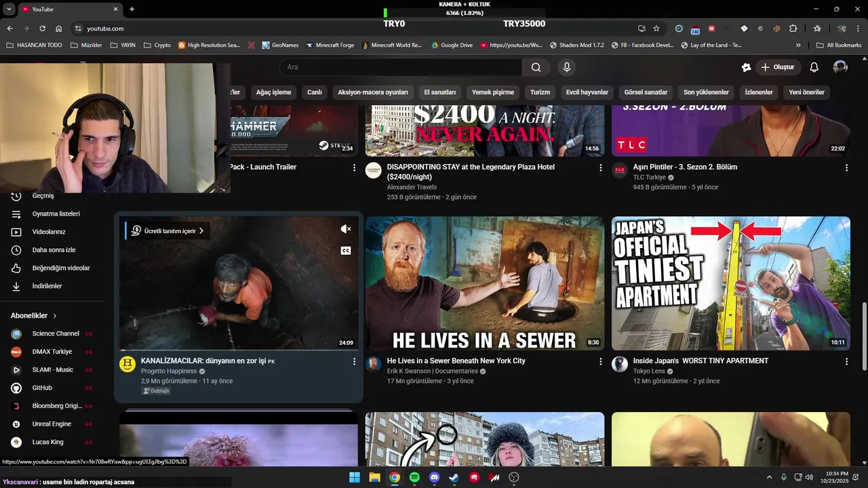Open the YAYIN bookmark folder

122,45
